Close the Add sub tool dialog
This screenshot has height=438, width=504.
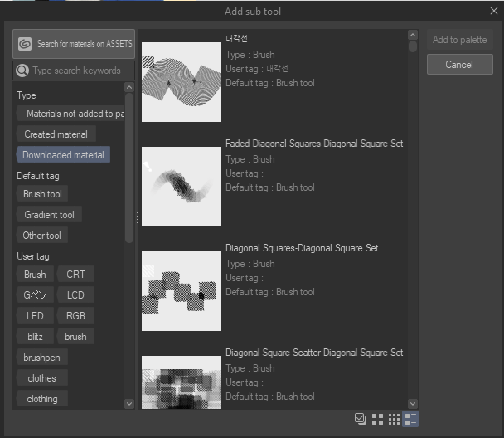(494, 11)
